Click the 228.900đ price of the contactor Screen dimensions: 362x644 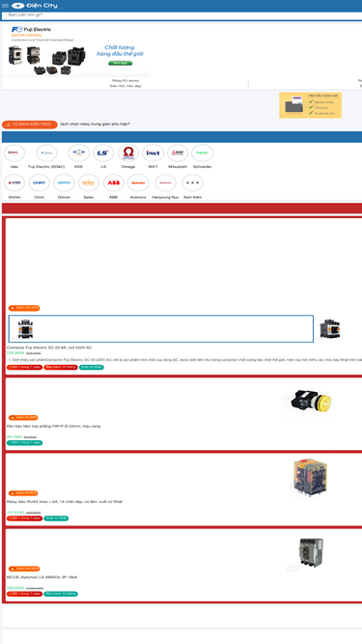click(x=15, y=352)
